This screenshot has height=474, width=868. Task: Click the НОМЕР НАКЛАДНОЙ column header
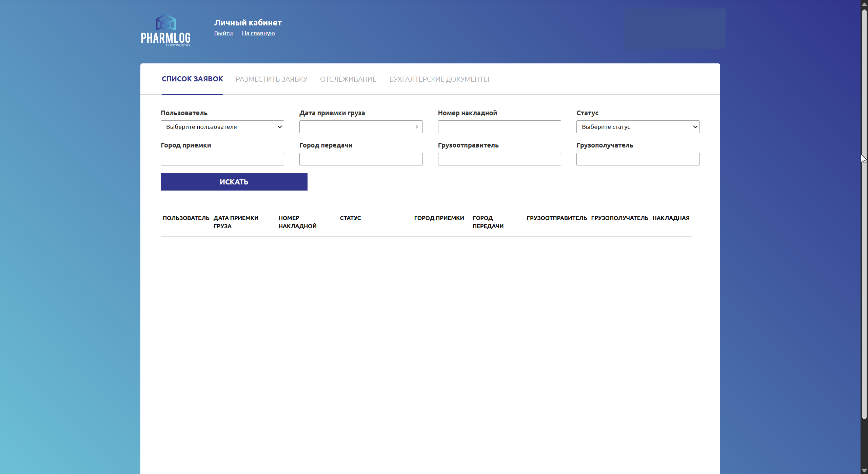click(x=298, y=222)
